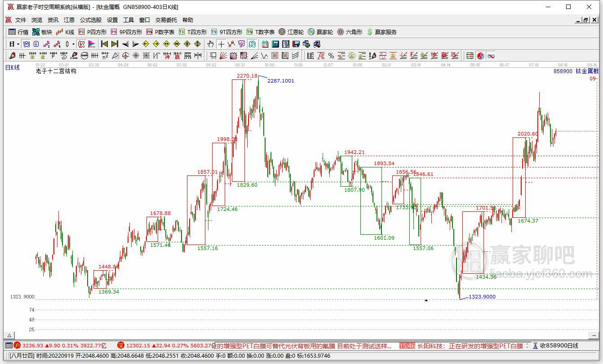Screen dimensions: 603x364
Task: Open the P四方形 tool
Action: pyautogui.click(x=93, y=32)
